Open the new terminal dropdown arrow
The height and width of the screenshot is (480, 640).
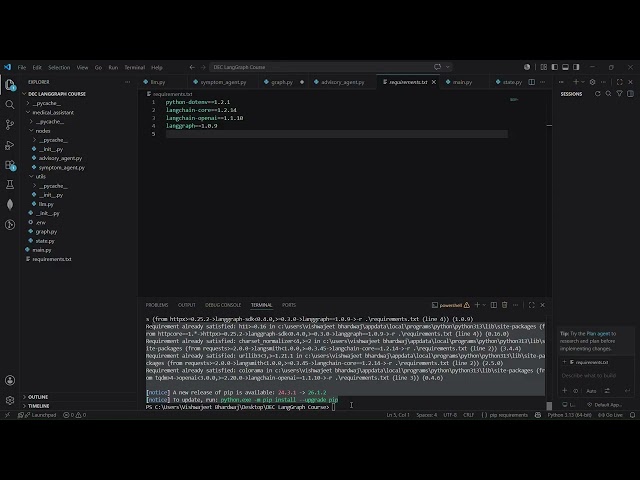(484, 305)
